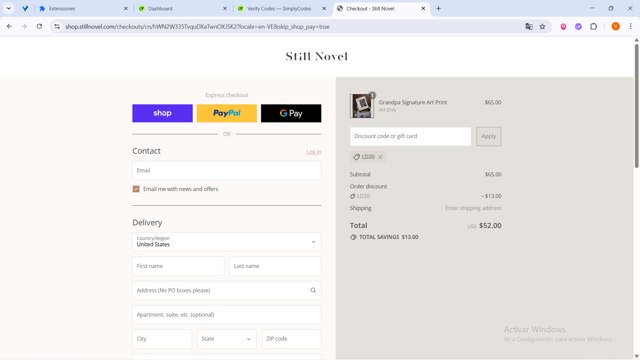Click the $52.00 total amount
Viewport: 640px width, 360px height.
coord(490,225)
